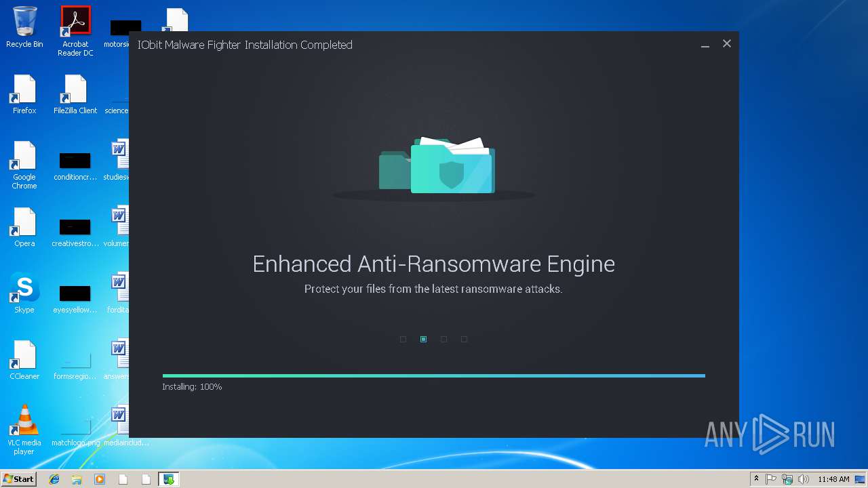Click the Installing: 100% status text
Screen dimensions: 868x488
tap(192, 387)
